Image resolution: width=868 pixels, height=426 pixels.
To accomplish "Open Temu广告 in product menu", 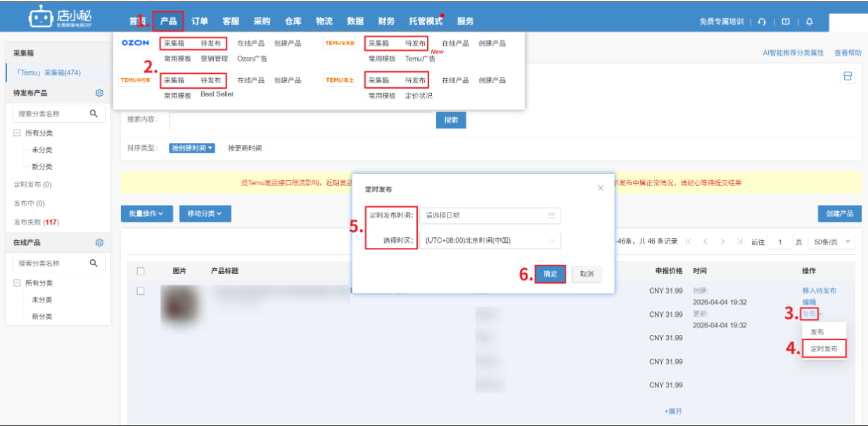I will [420, 58].
